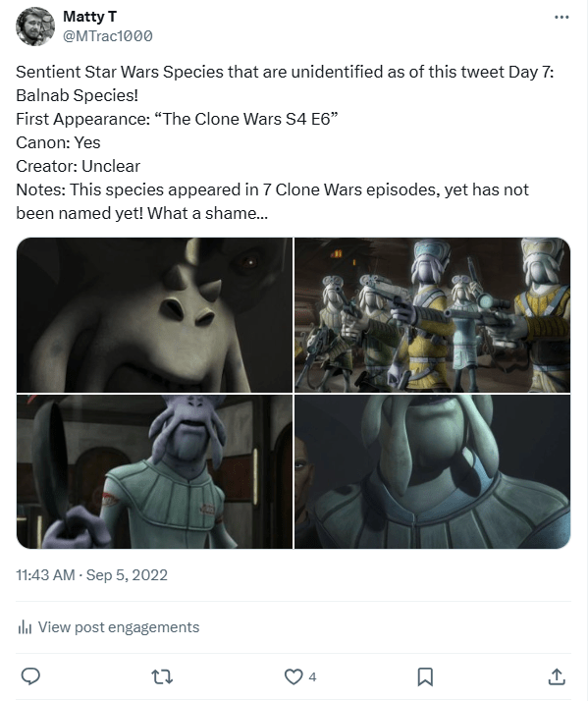Viewport: 588px width, 701px height.
Task: Like the post with heart icon
Action: coord(294,676)
